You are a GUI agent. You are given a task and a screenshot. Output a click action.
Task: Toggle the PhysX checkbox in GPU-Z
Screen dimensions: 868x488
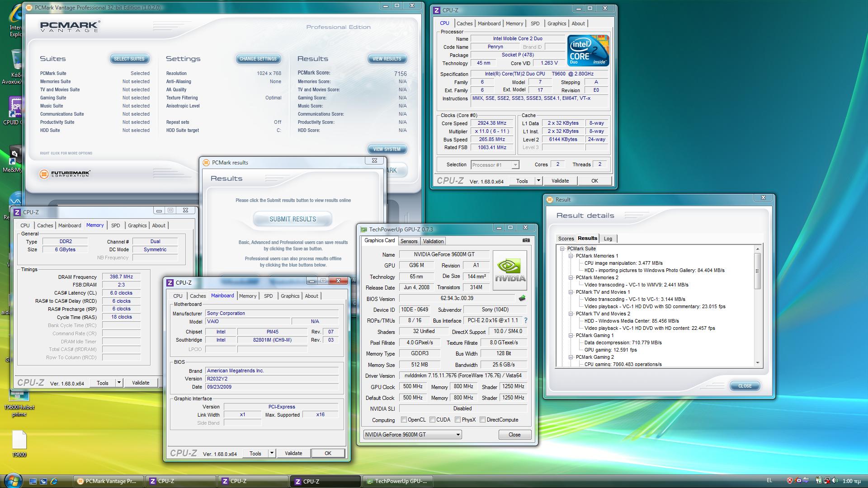[x=458, y=420]
